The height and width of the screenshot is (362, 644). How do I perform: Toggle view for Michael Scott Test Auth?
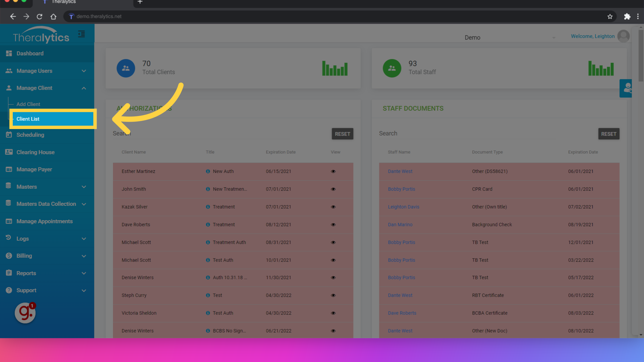pyautogui.click(x=333, y=260)
